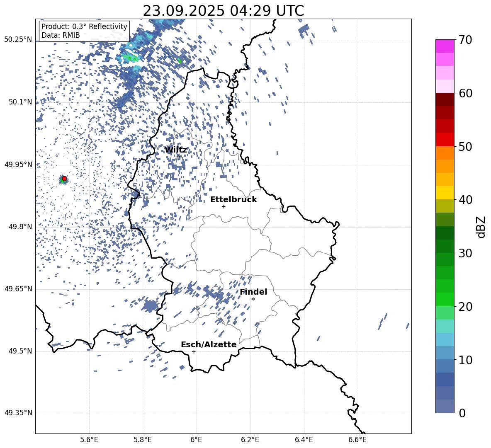This screenshot has width=491, height=448.
Task: Click the 'Product: 0.3° Reflectivity' label
Action: point(84,26)
